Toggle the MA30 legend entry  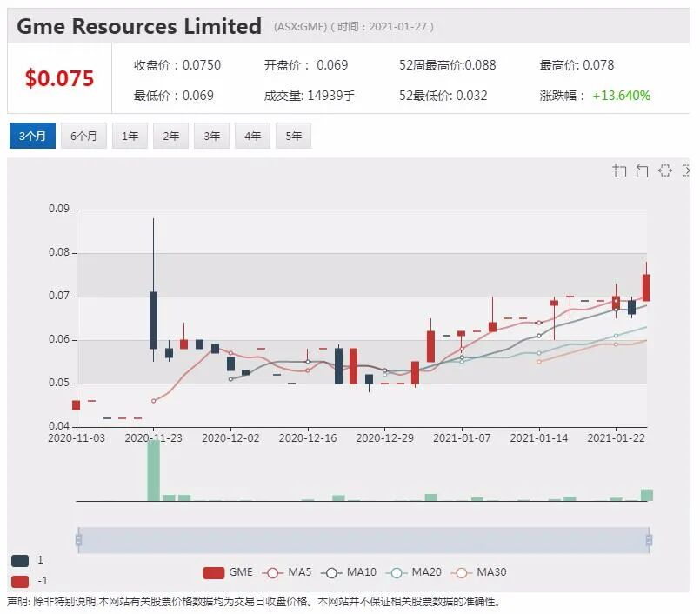[479, 572]
